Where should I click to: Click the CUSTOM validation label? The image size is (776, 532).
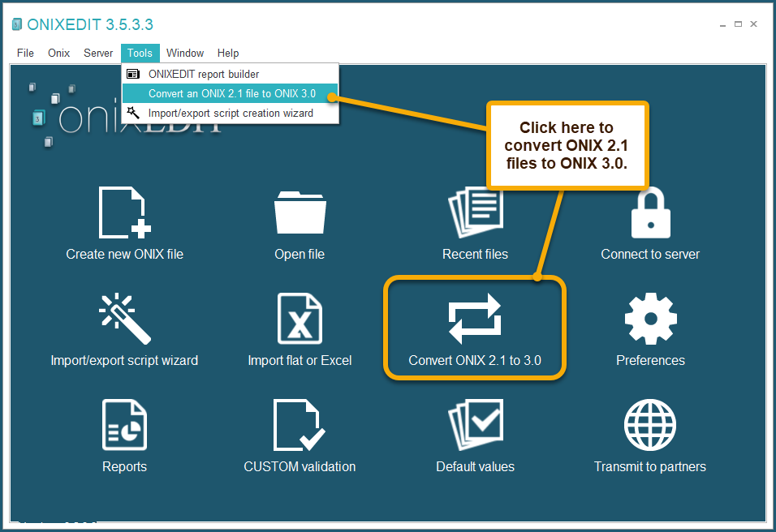300,467
